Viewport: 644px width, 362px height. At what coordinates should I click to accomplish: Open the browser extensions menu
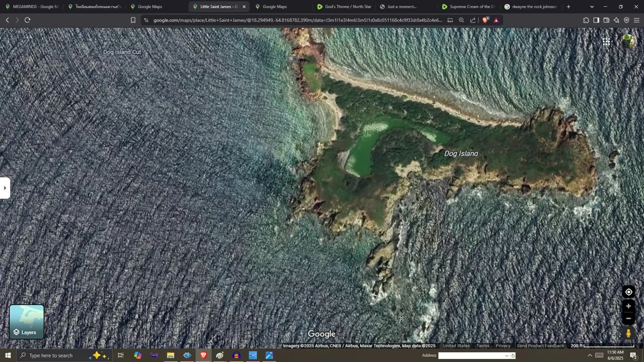[586, 20]
